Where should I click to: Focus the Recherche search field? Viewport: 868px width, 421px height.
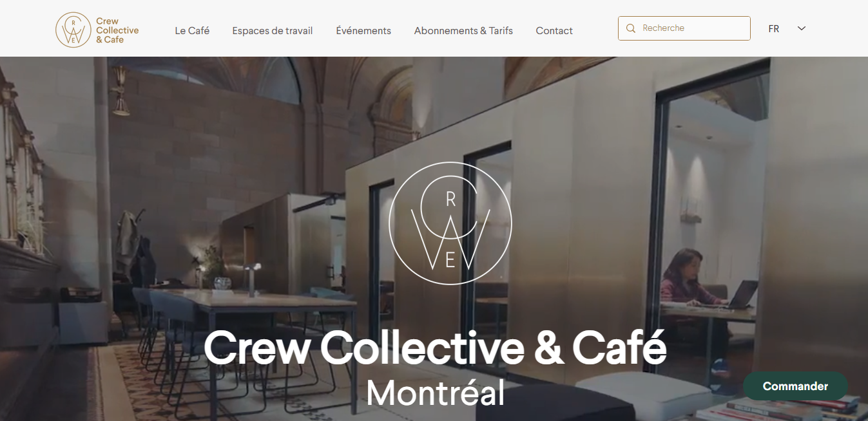click(684, 28)
